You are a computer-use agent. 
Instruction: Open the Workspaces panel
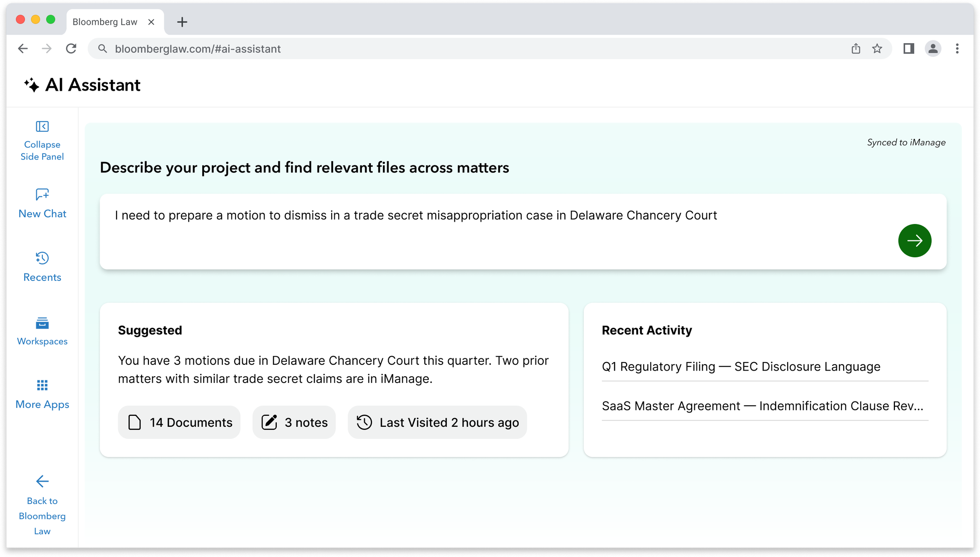(42, 331)
